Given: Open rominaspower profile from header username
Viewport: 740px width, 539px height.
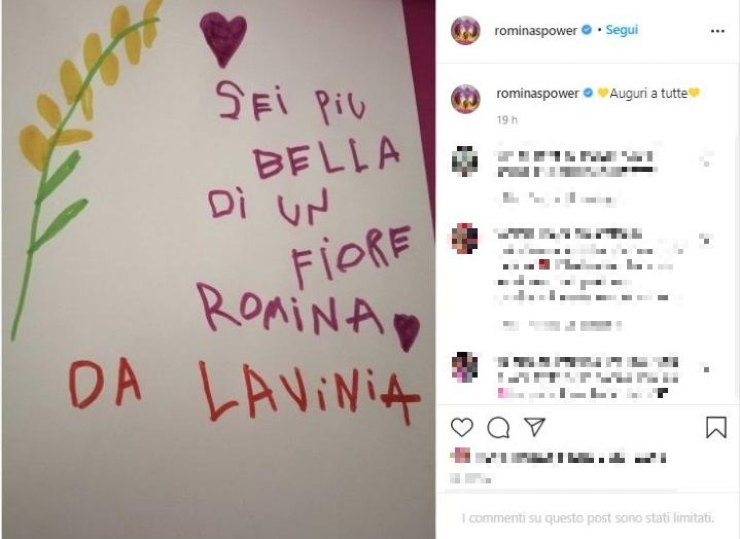Looking at the screenshot, I should tap(536, 31).
